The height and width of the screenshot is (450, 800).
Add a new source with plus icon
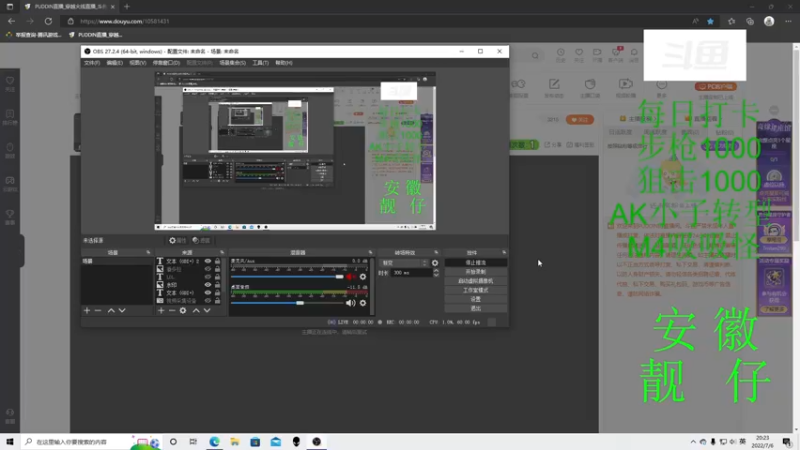(161, 310)
